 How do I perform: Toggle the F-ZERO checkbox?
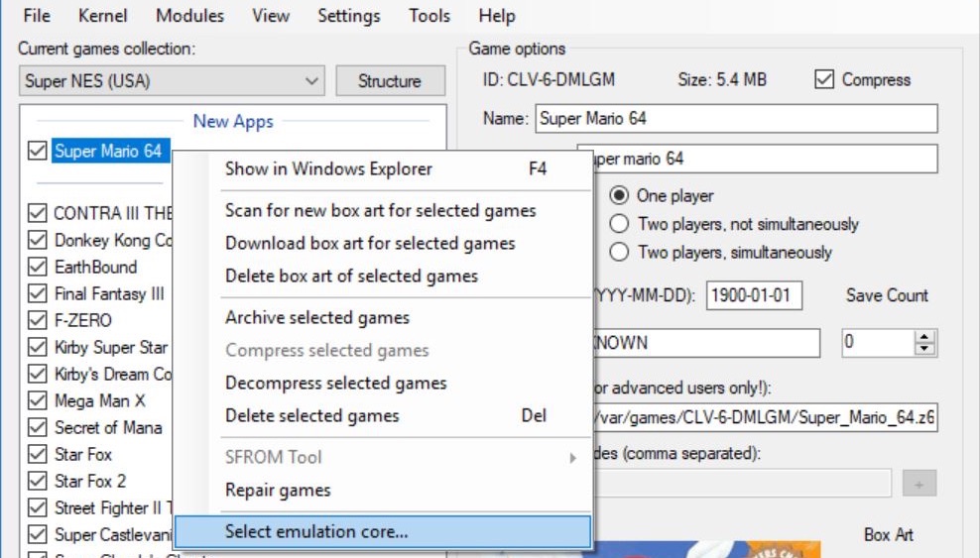38,320
